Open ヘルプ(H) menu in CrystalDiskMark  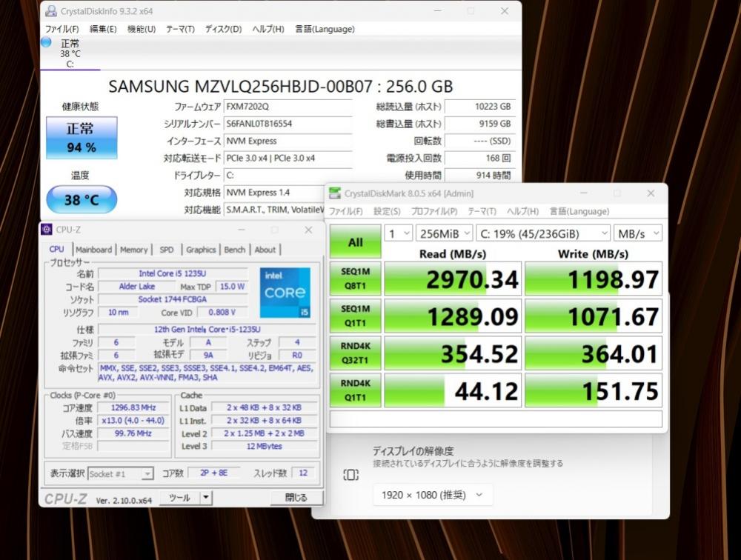tap(522, 211)
